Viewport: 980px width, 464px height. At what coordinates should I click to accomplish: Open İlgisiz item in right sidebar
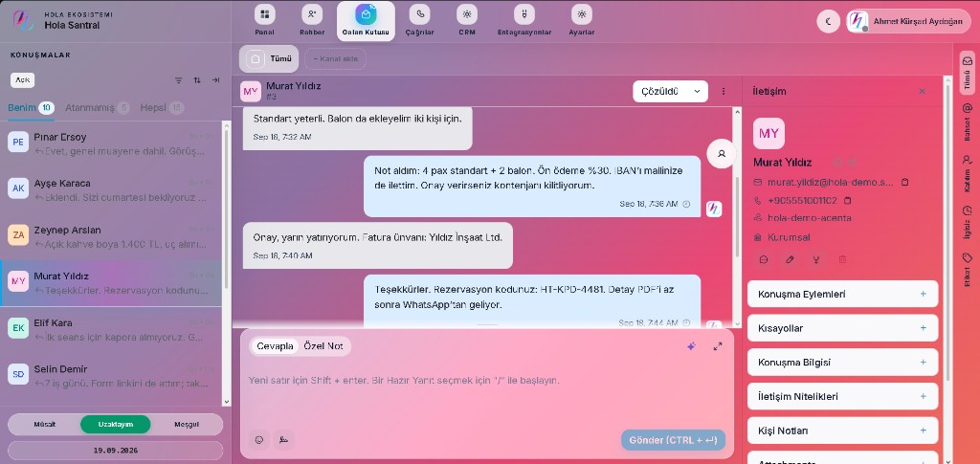pyautogui.click(x=967, y=222)
